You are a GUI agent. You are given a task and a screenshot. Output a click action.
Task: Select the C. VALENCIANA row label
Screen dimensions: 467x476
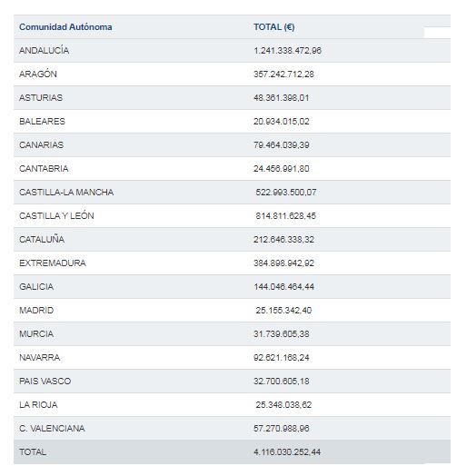[x=52, y=429]
